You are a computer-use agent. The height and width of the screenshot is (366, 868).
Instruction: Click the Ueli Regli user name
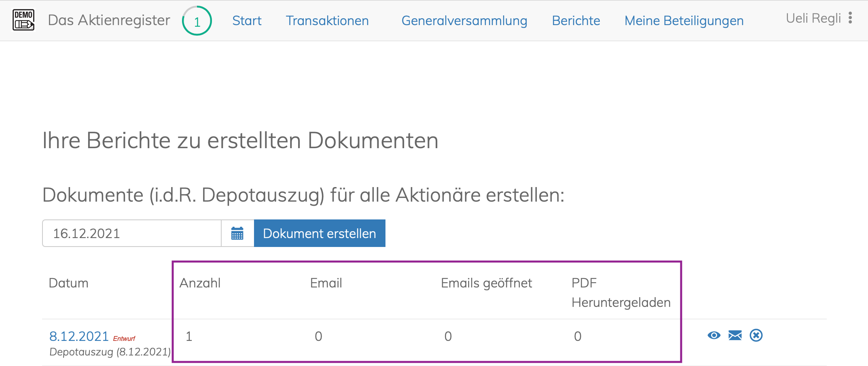[x=813, y=18]
